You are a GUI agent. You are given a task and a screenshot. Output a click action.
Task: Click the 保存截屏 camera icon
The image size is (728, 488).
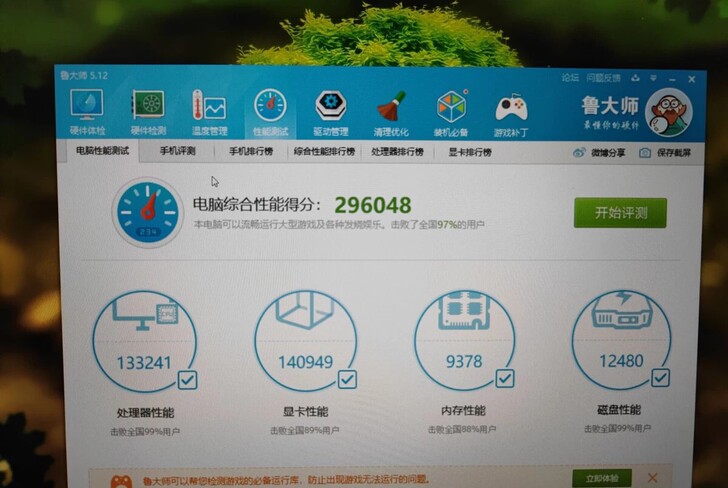tap(644, 153)
